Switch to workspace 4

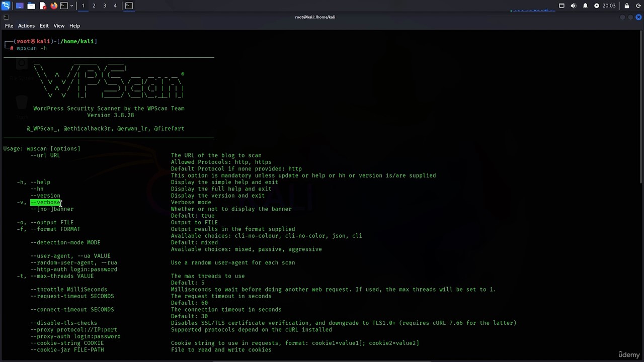(115, 6)
